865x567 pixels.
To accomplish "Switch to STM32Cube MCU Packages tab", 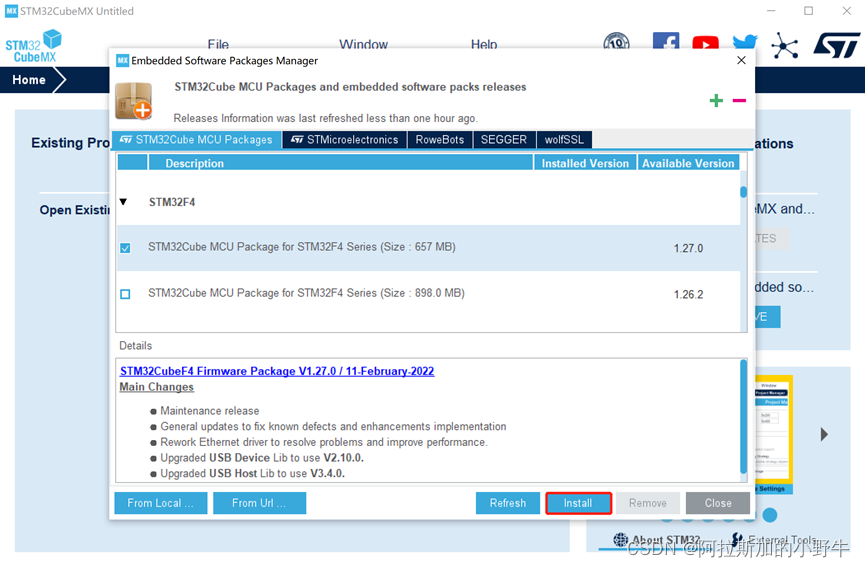I will [196, 140].
